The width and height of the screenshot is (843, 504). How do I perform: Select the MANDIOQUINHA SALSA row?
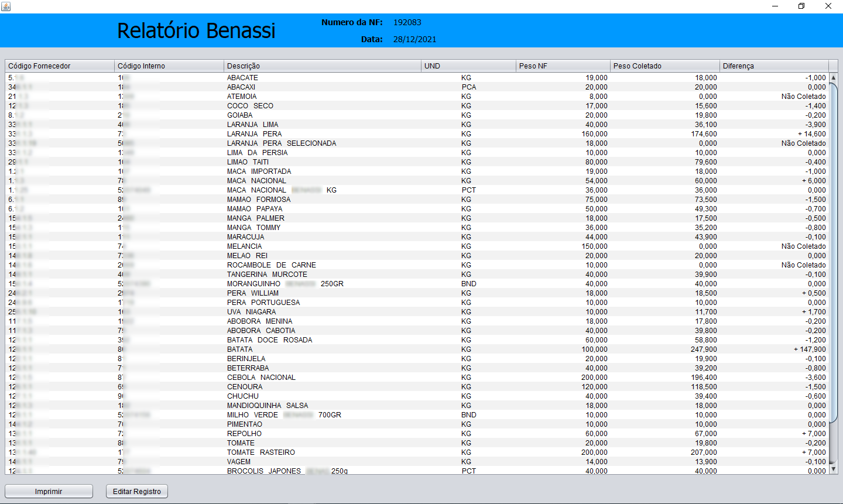click(417, 406)
